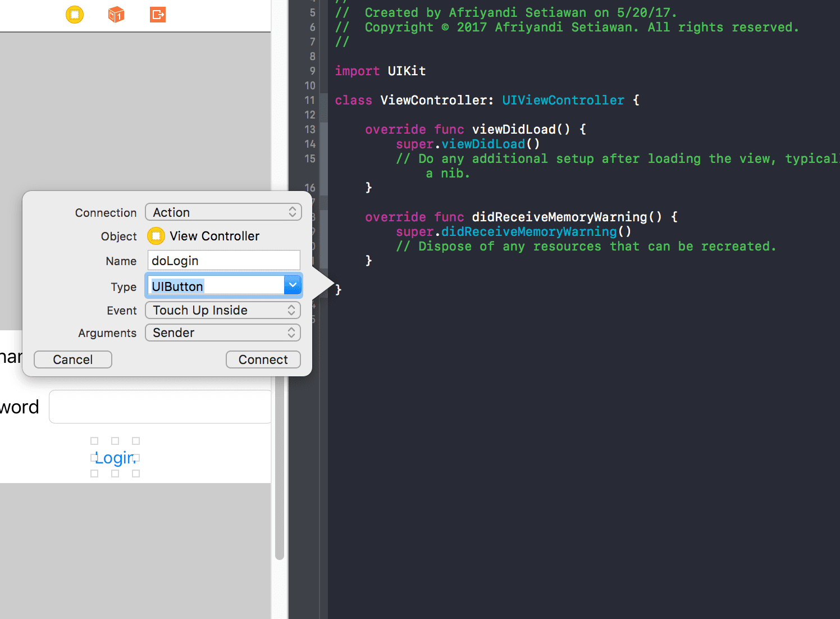Click 'viewDidLoad()' in the override func line
The height and width of the screenshot is (619, 840).
pyautogui.click(x=521, y=129)
